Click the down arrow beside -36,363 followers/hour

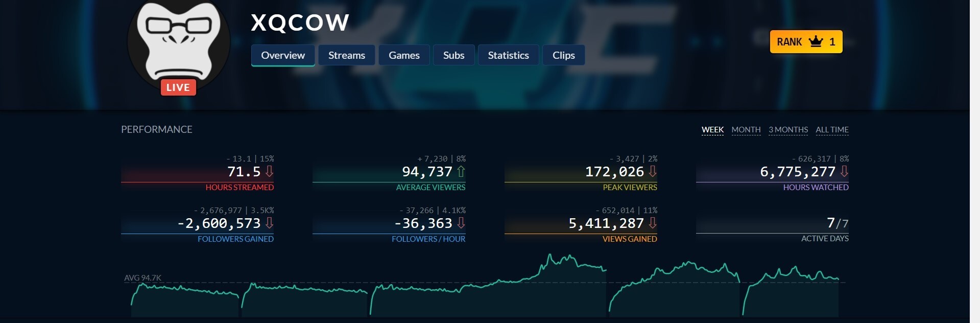pos(461,223)
